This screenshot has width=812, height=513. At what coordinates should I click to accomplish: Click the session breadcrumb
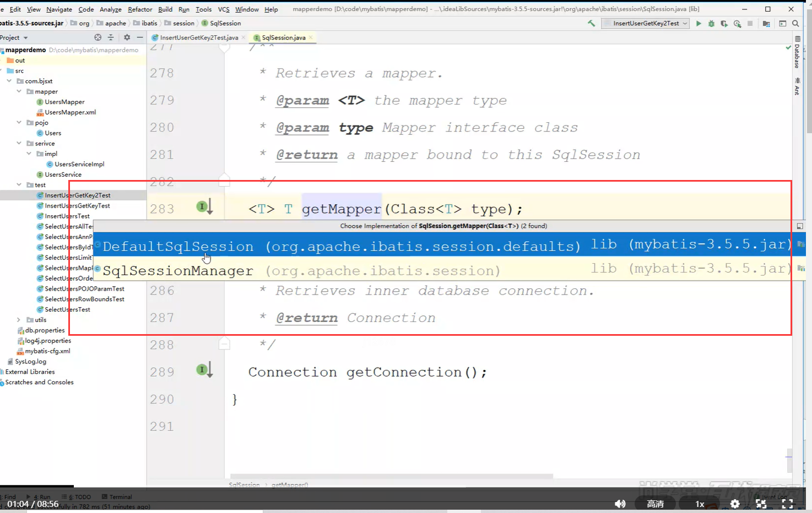pos(180,23)
